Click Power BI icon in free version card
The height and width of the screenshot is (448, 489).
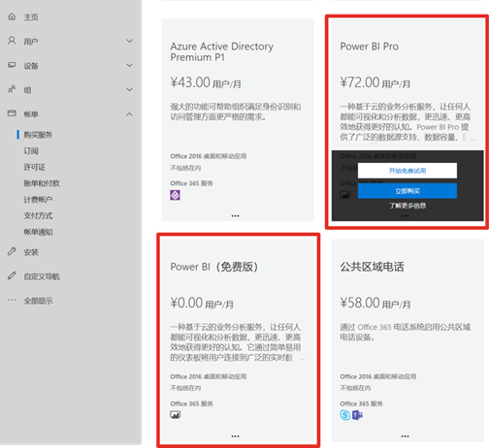click(x=176, y=415)
